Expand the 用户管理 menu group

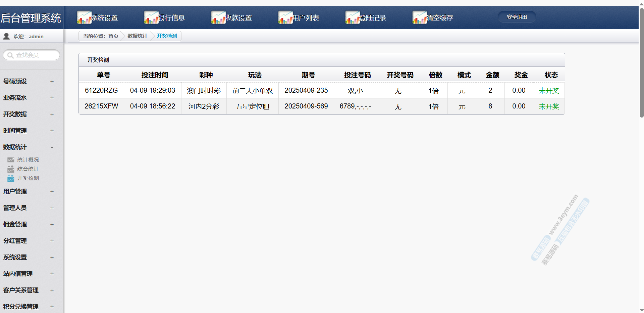pyautogui.click(x=52, y=191)
